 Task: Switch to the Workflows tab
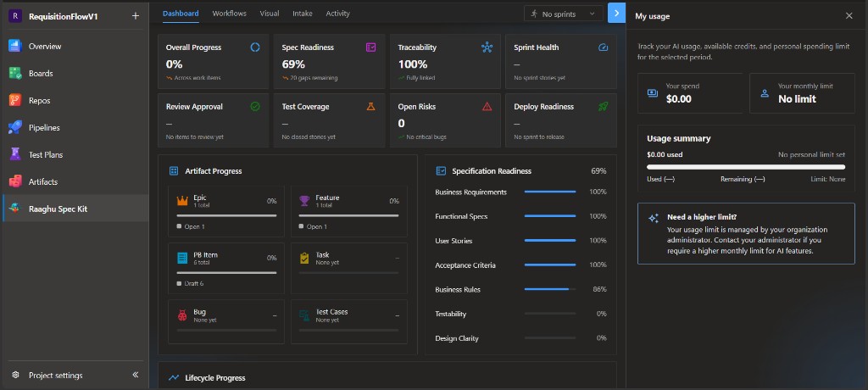click(229, 14)
